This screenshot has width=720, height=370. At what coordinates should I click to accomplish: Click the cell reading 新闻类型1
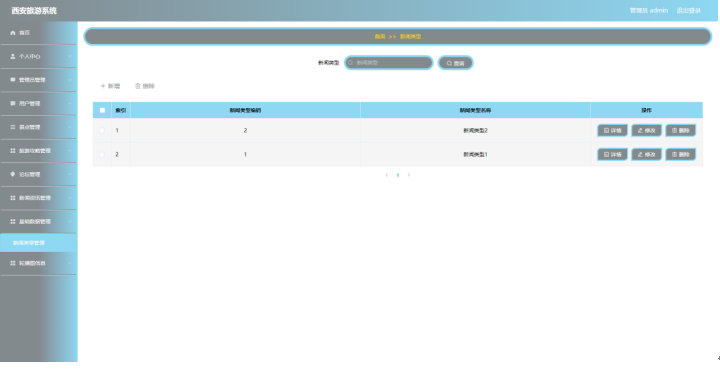tap(475, 154)
